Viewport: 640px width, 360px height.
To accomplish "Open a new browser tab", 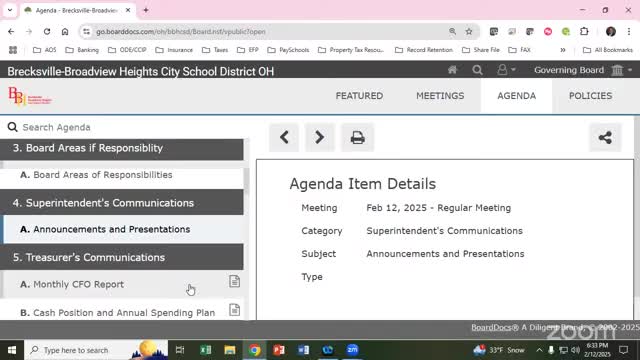I will pos(146,10).
